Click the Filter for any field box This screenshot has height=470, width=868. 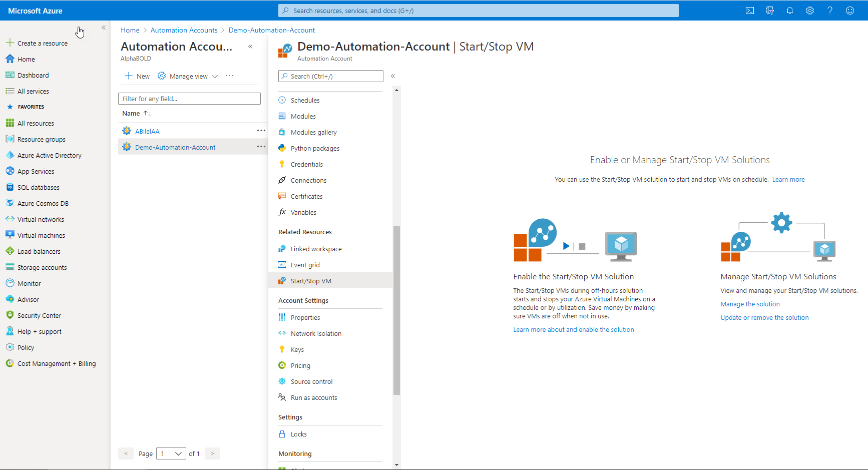[189, 99]
